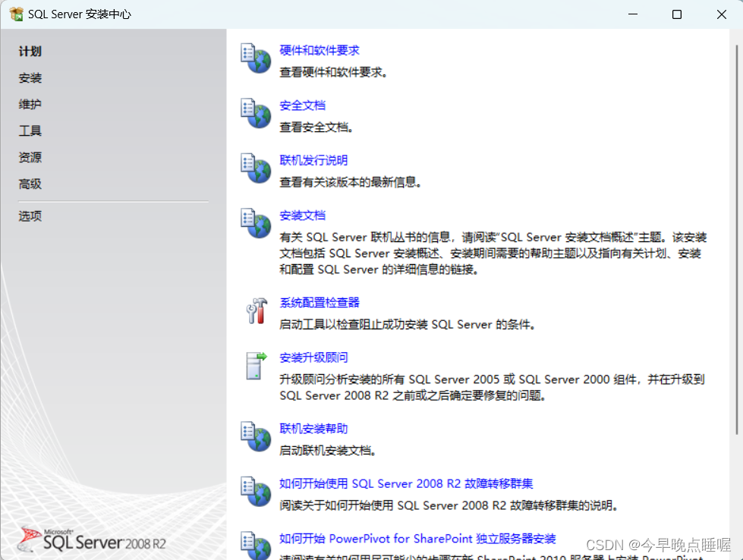Click the vertical scrollbar thumb on the right
Screen dimensions: 743x560
click(x=737, y=239)
